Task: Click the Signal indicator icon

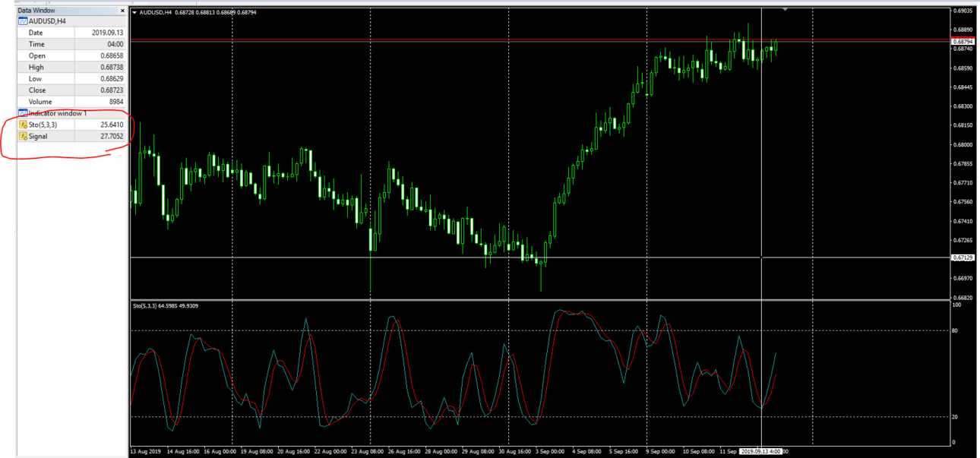Action: [23, 136]
